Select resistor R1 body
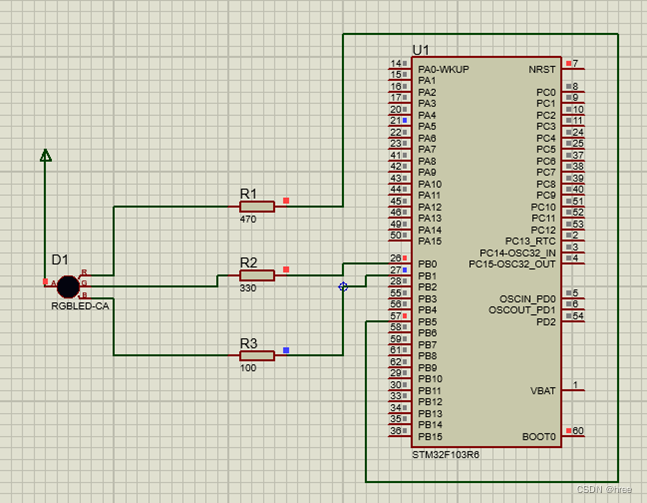Image resolution: width=647 pixels, height=503 pixels. pos(257,206)
